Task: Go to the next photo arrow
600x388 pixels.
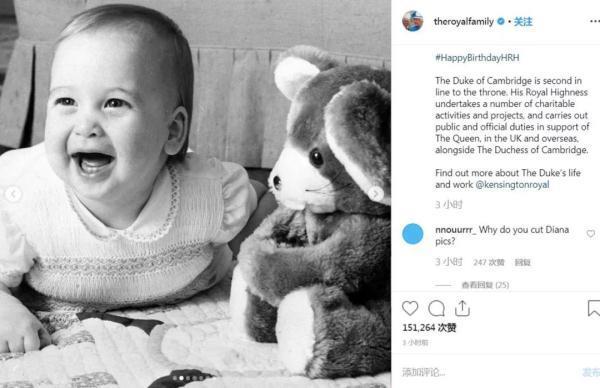Action: coord(376,194)
